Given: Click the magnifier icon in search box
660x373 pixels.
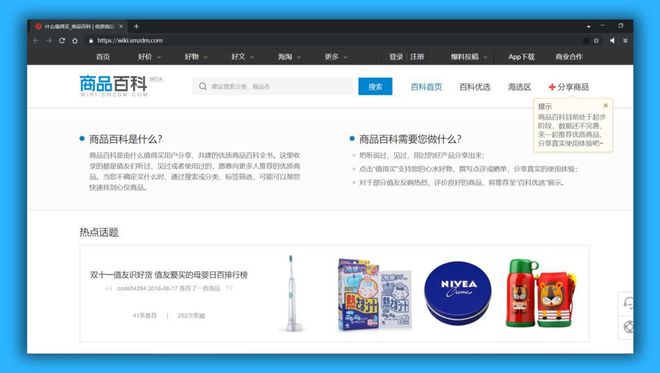Looking at the screenshot, I should coord(202,86).
